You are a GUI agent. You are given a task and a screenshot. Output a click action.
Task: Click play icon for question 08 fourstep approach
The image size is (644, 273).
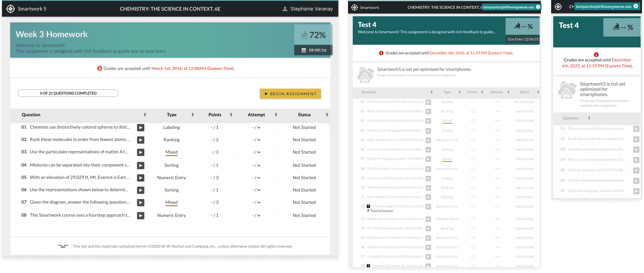[x=141, y=215]
